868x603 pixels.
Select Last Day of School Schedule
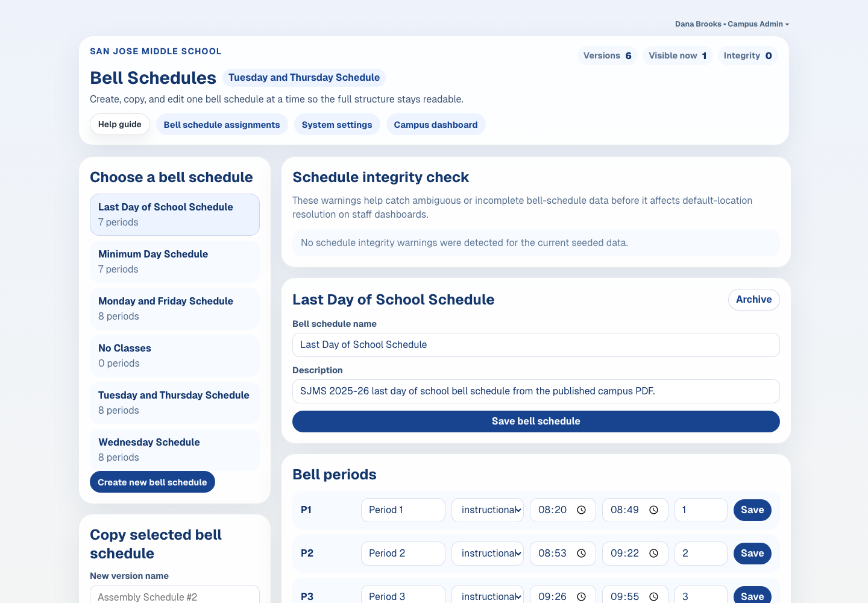tap(175, 215)
